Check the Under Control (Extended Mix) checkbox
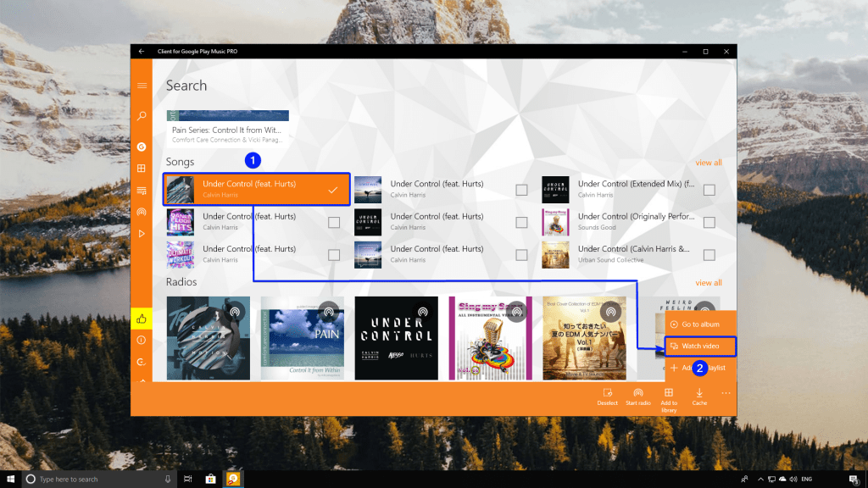This screenshot has height=488, width=868. (x=709, y=190)
